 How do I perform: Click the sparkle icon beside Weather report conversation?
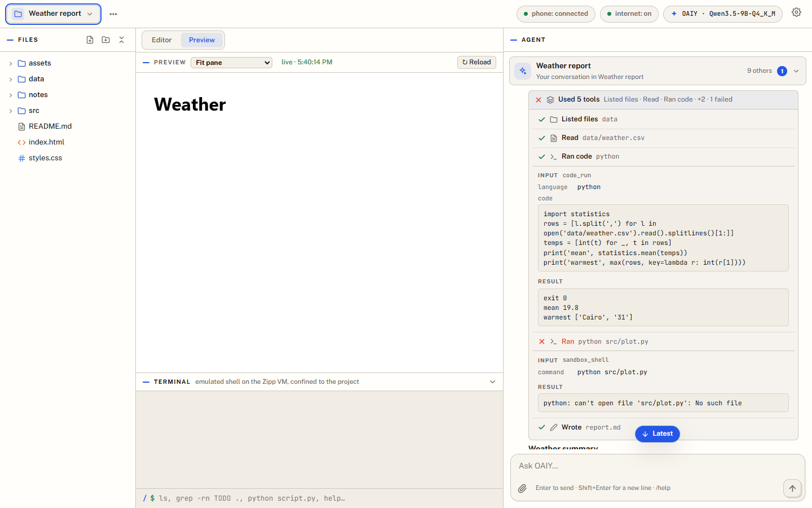[523, 71]
